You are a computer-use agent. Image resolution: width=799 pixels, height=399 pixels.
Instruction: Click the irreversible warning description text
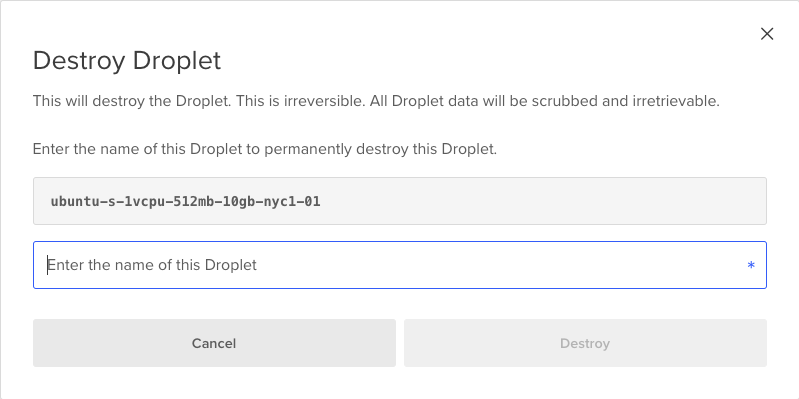point(376,101)
